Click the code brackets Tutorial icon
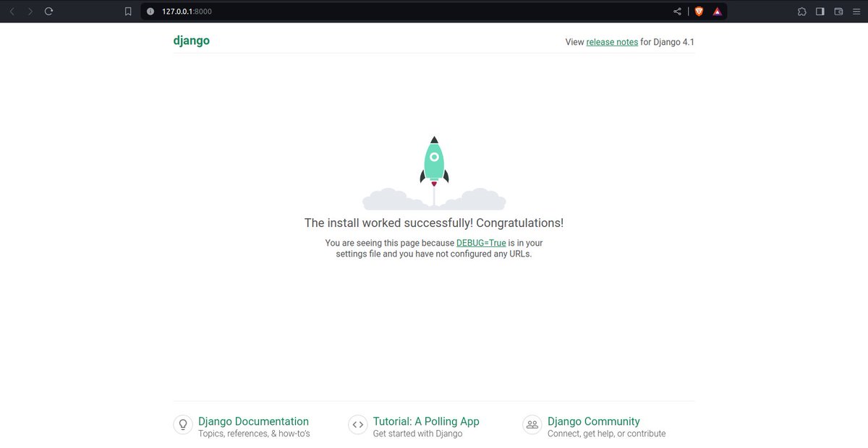Image resolution: width=868 pixels, height=448 pixels. tap(357, 425)
